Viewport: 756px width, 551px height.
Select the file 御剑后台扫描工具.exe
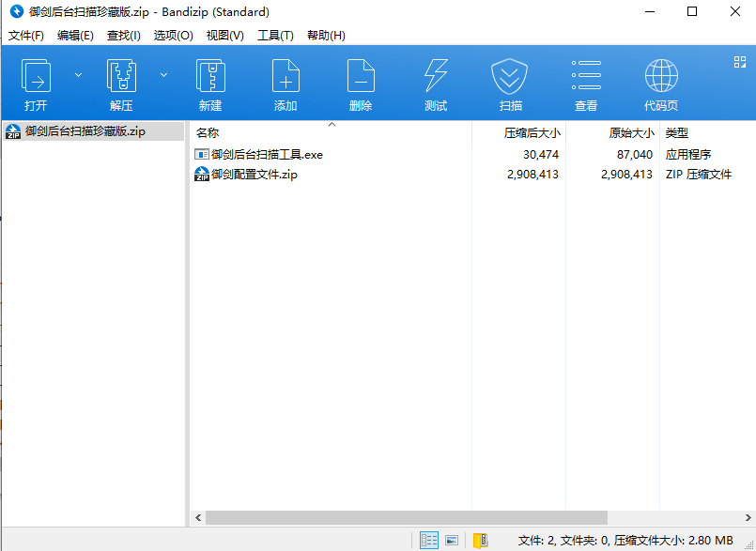click(x=267, y=155)
